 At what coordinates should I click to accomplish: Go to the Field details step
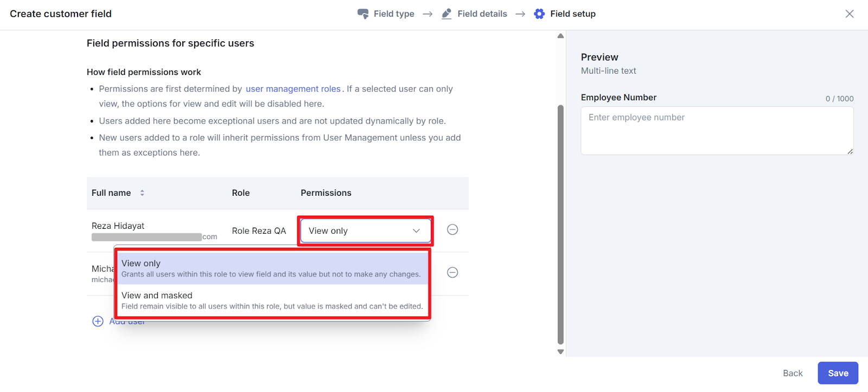482,14
